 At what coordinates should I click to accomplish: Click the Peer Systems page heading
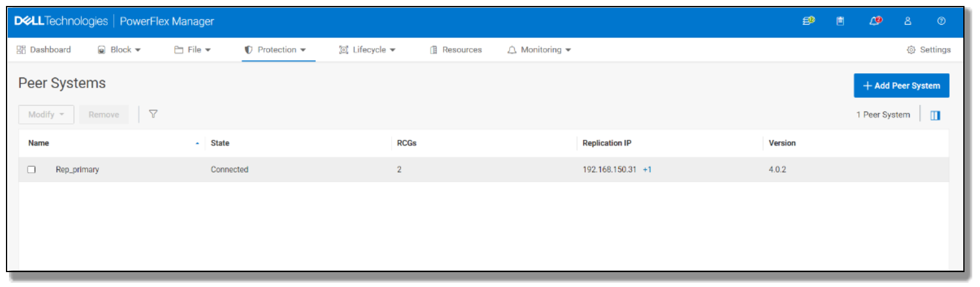point(62,83)
